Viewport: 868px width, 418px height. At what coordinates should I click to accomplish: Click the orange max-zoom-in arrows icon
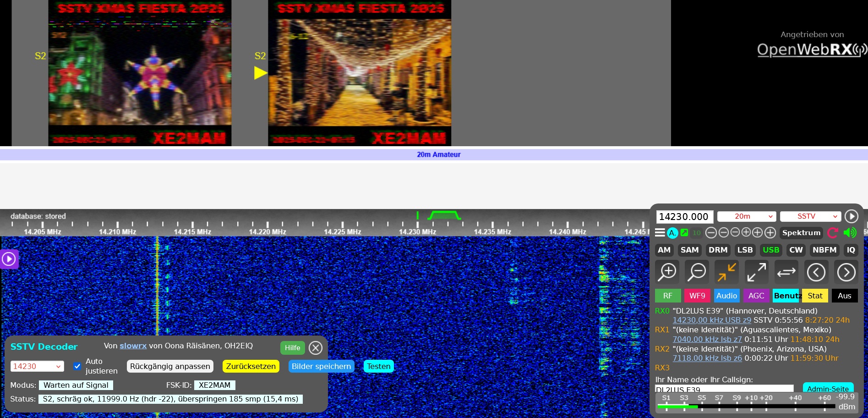pos(726,272)
